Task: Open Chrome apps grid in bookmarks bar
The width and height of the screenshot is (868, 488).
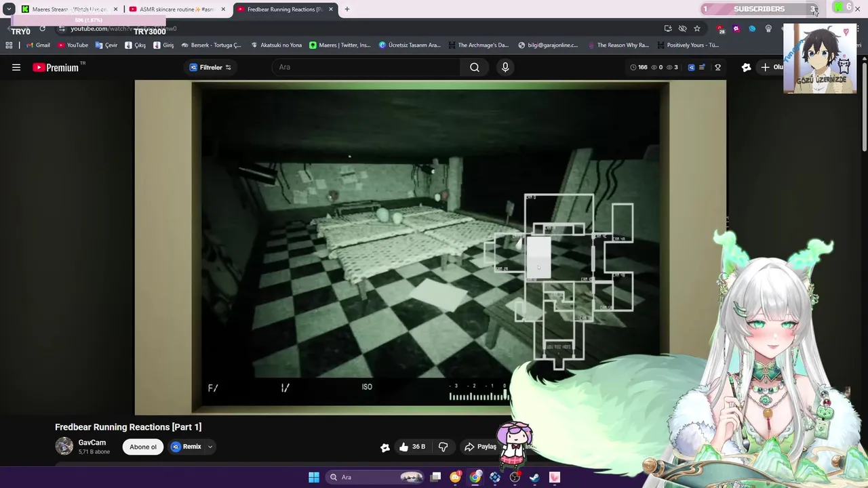Action: [9, 45]
